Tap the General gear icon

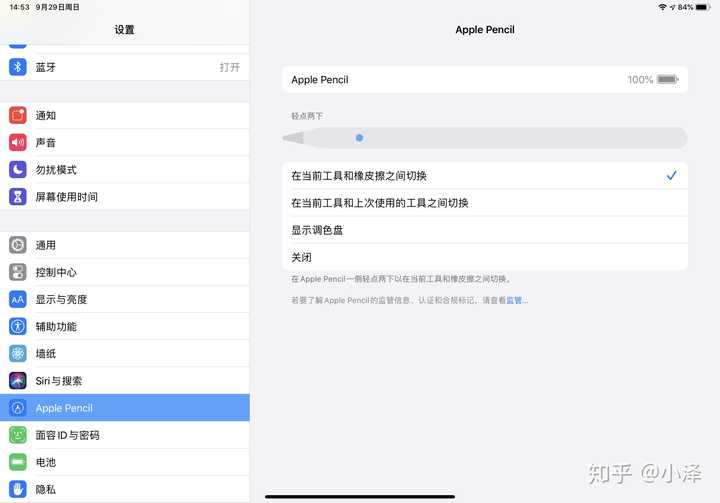coord(17,245)
